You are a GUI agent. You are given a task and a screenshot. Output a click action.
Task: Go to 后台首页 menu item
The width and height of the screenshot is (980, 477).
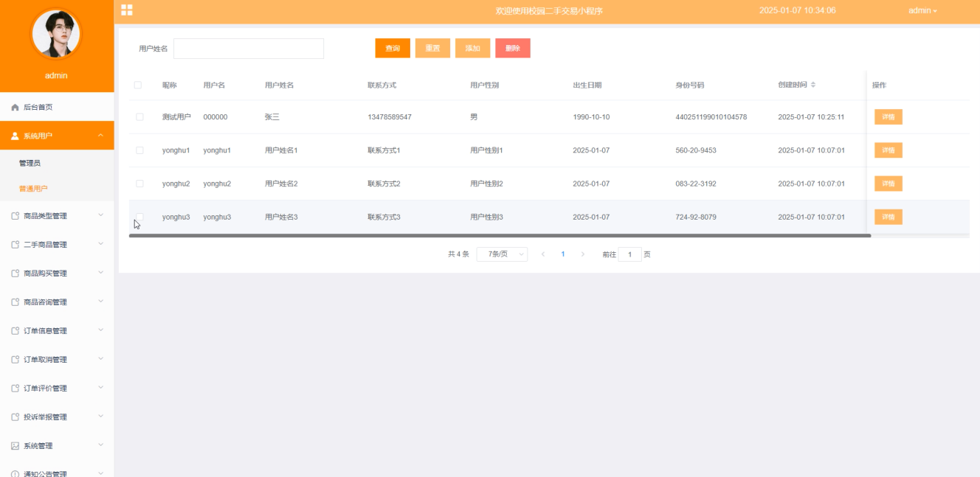click(x=57, y=107)
